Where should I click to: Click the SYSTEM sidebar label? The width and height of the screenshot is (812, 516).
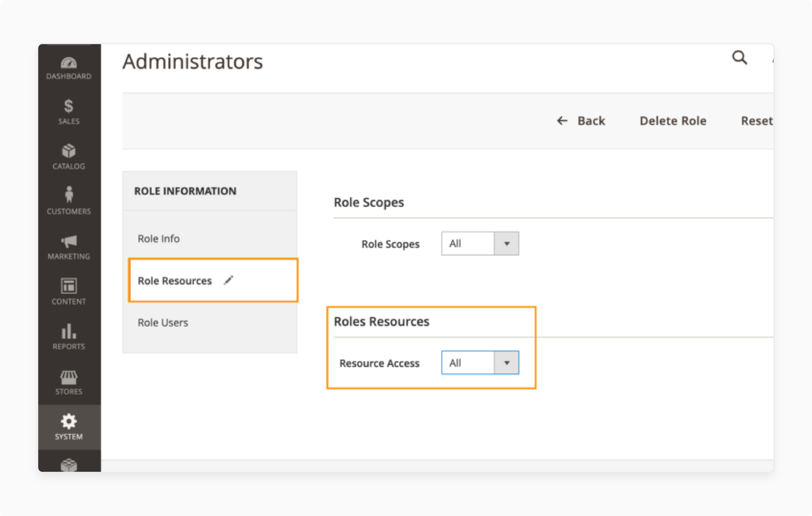(x=69, y=437)
